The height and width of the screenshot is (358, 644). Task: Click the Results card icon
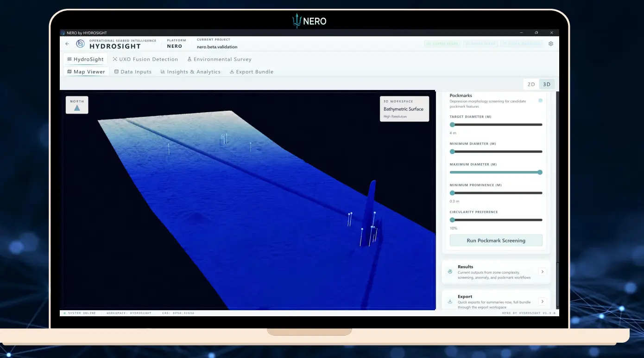[450, 272]
